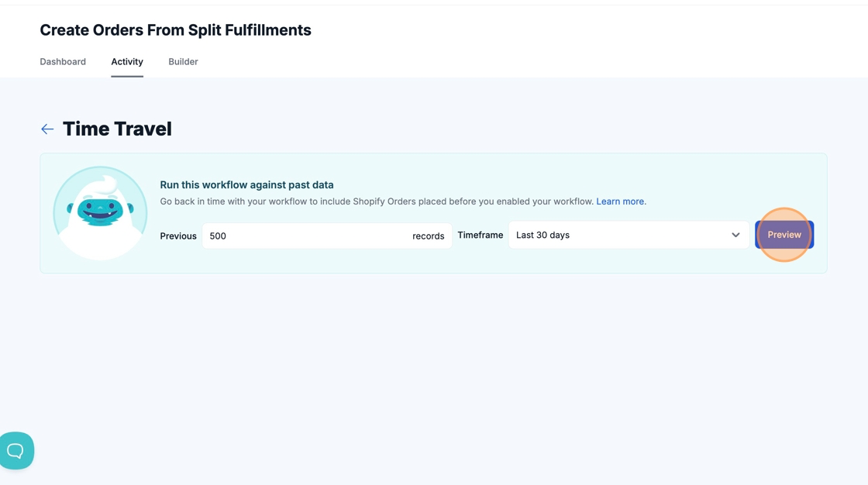Click the Run this workflow against past data heading

click(x=246, y=185)
